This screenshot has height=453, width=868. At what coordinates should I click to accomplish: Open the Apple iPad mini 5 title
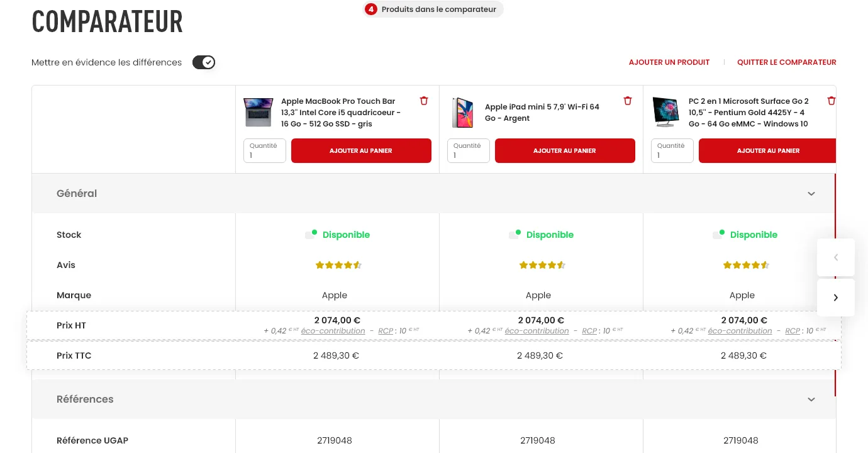click(542, 113)
